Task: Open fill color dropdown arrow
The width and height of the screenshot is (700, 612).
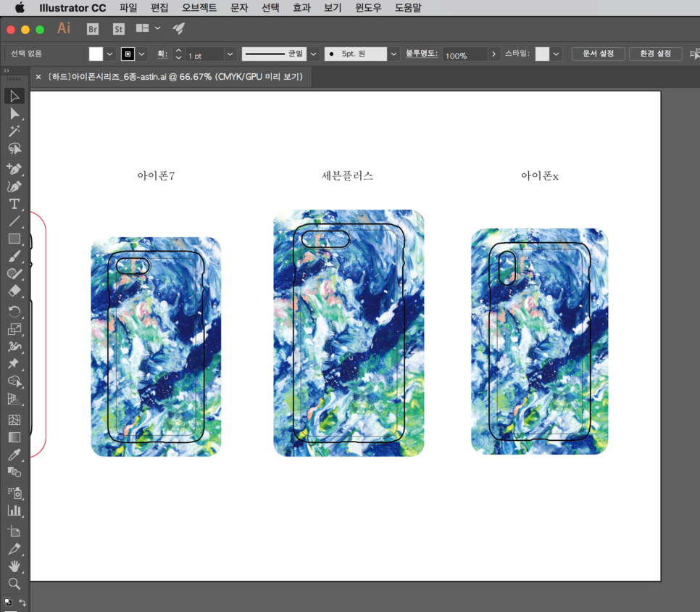Action: [110, 54]
